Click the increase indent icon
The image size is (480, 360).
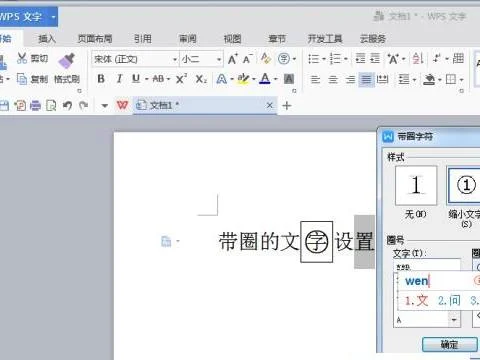[375, 58]
